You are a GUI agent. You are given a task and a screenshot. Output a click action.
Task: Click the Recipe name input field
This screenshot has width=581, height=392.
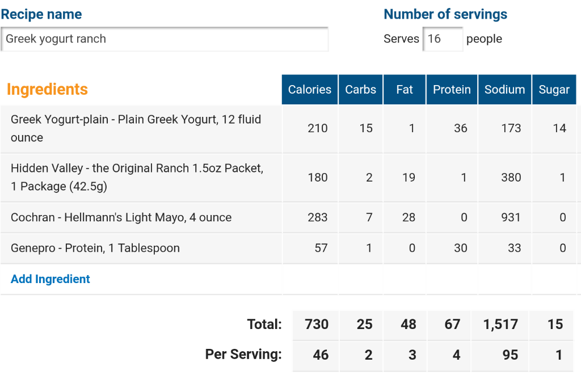coord(165,39)
